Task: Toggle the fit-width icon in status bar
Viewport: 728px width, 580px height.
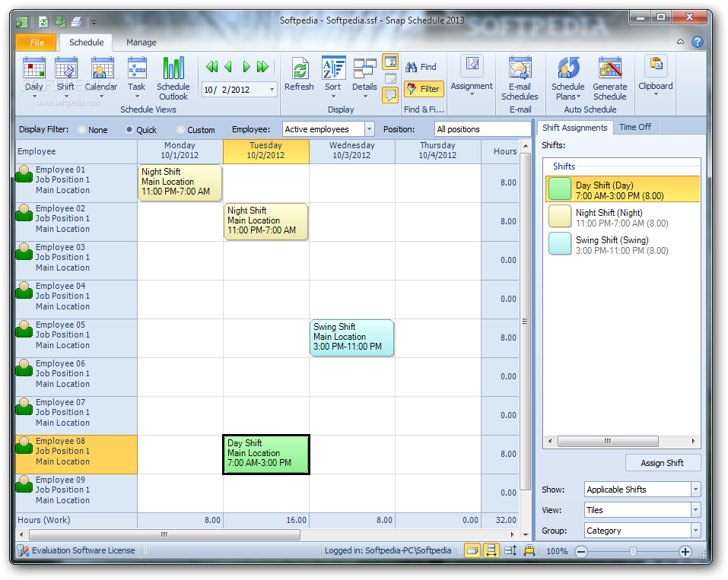Action: pyautogui.click(x=491, y=551)
